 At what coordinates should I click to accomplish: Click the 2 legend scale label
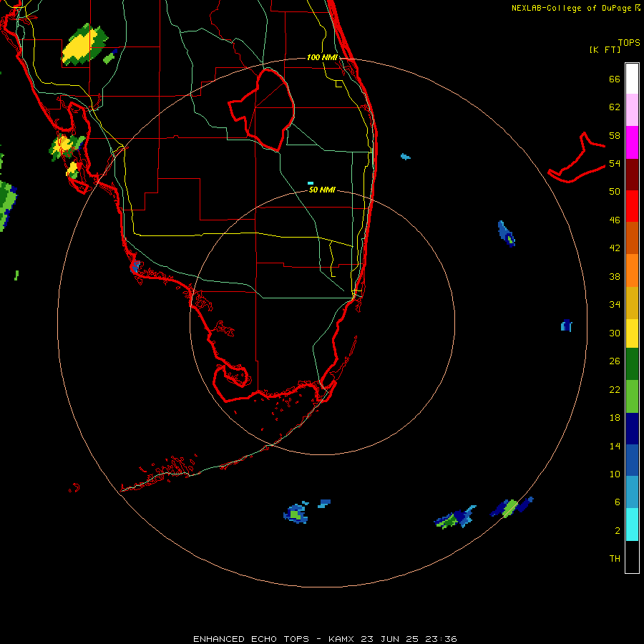(x=618, y=531)
